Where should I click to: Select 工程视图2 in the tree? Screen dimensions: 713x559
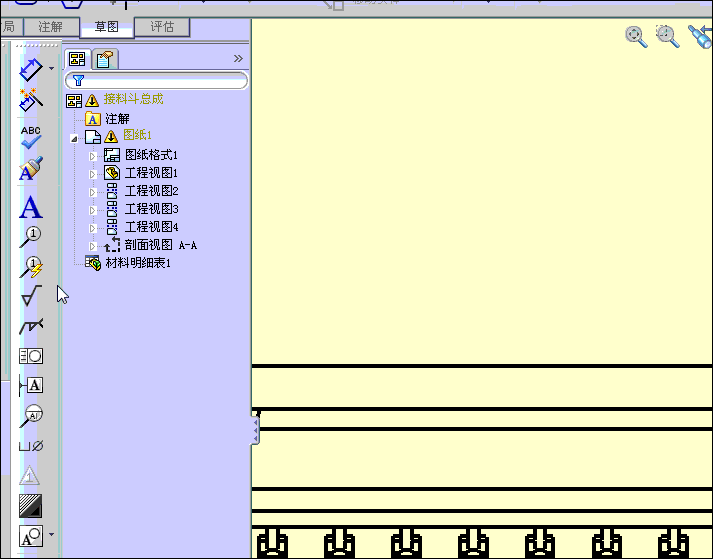point(151,191)
